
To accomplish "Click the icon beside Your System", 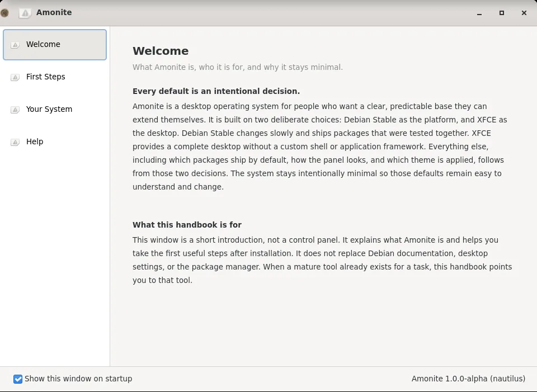I will 15,110.
